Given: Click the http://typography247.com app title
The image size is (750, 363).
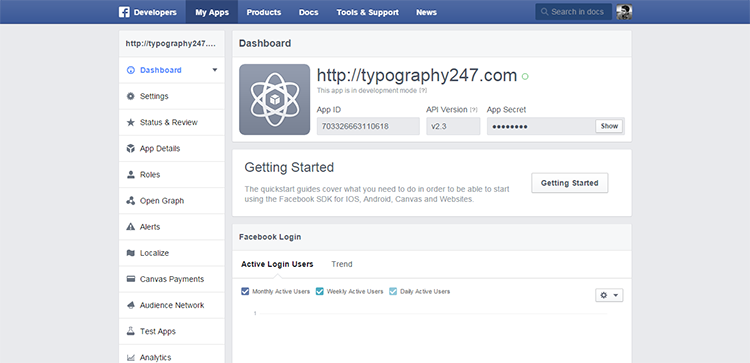Looking at the screenshot, I should 417,76.
